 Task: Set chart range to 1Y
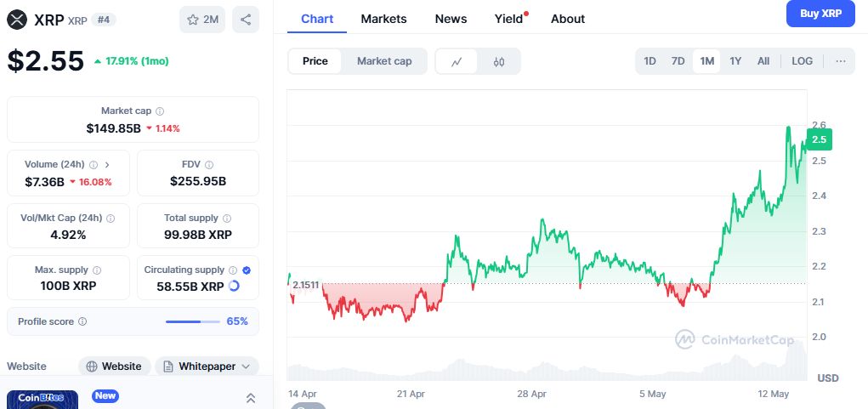[735, 61]
